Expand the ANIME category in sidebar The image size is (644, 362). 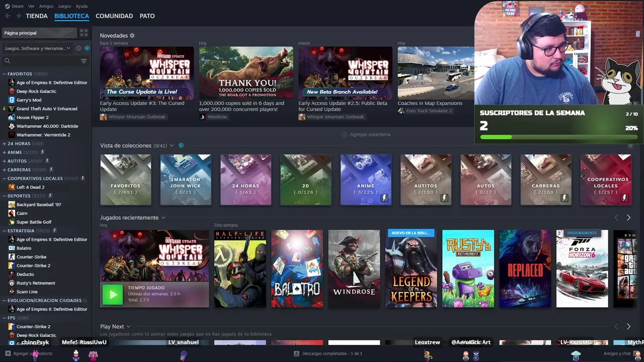point(4,152)
